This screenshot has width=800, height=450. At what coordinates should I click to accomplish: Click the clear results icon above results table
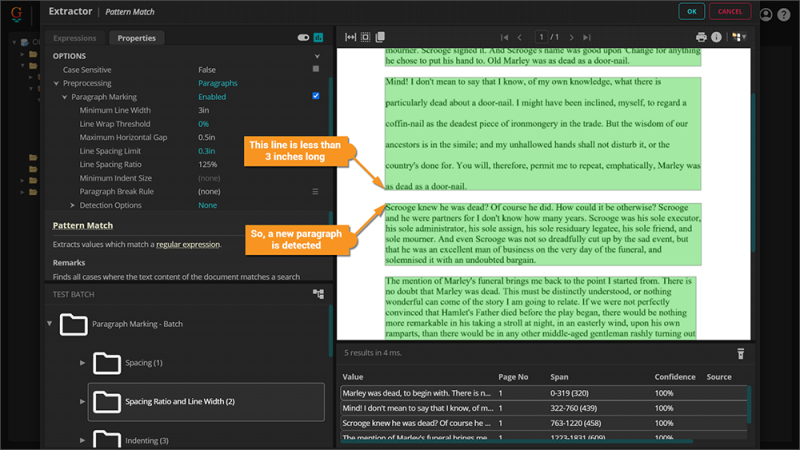pos(741,353)
